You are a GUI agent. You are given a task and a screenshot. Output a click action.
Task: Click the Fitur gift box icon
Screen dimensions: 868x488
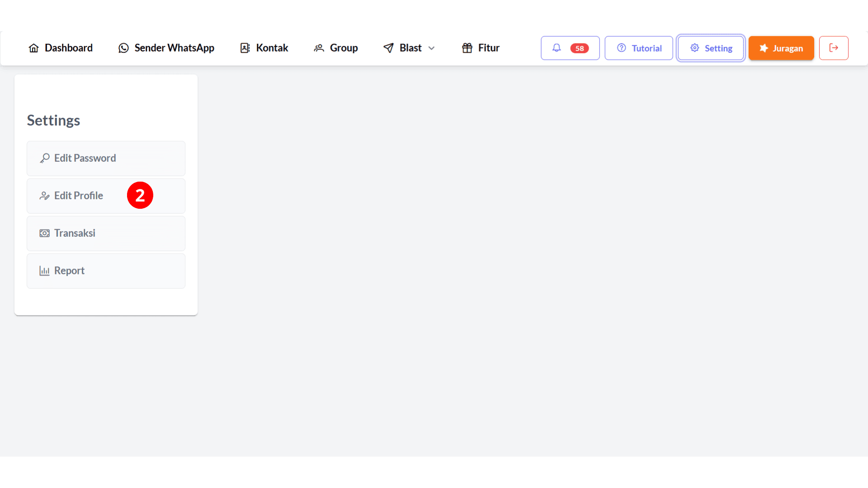pyautogui.click(x=467, y=47)
